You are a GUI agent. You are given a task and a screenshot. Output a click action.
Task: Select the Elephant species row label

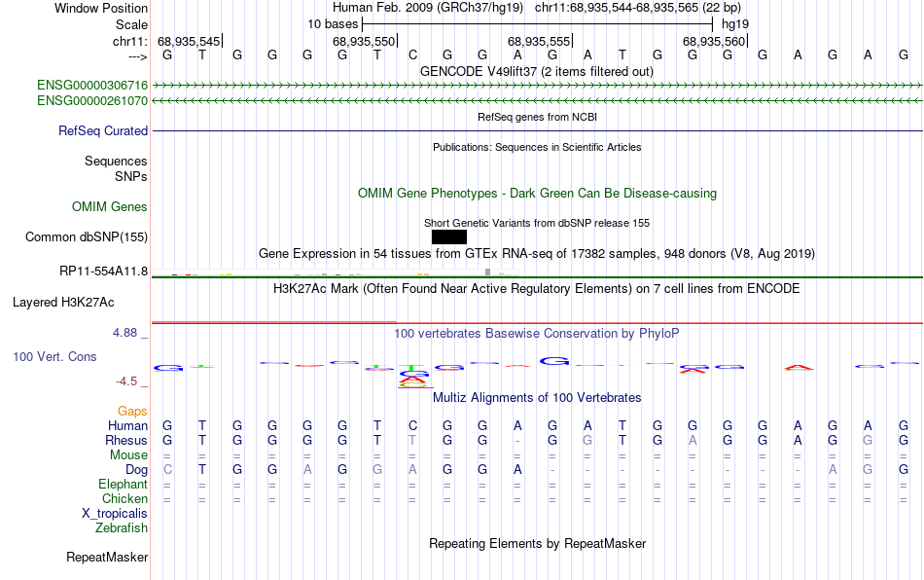tap(124, 485)
